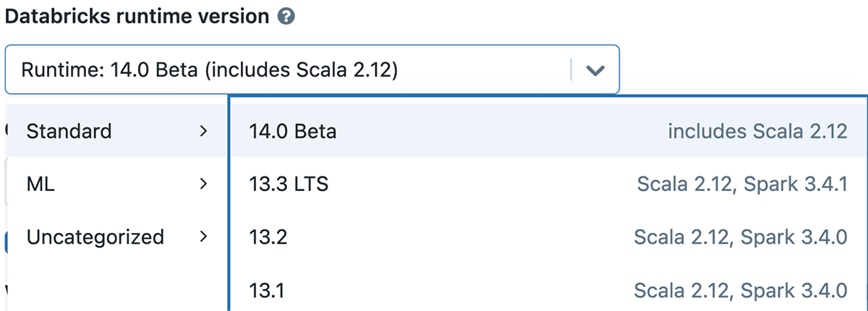The height and width of the screenshot is (311, 868).
Task: Expand the ML submenu chevron icon
Action: [x=203, y=184]
